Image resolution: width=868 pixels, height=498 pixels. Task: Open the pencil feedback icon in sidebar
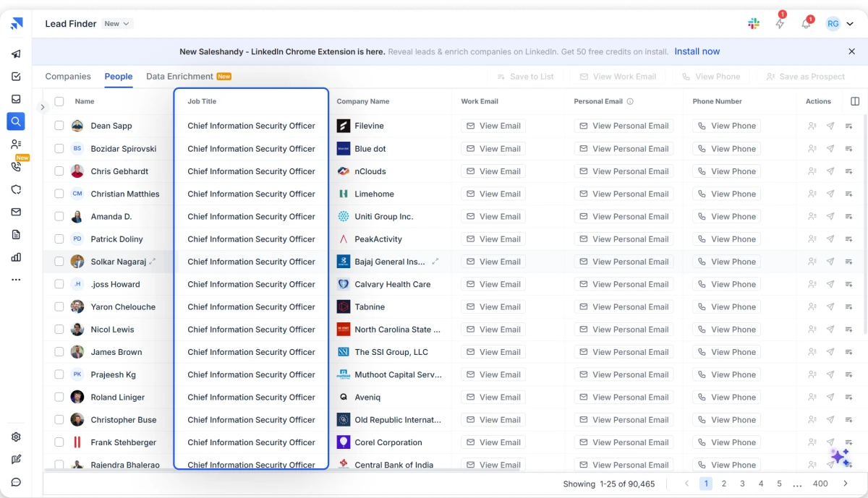tap(16, 459)
